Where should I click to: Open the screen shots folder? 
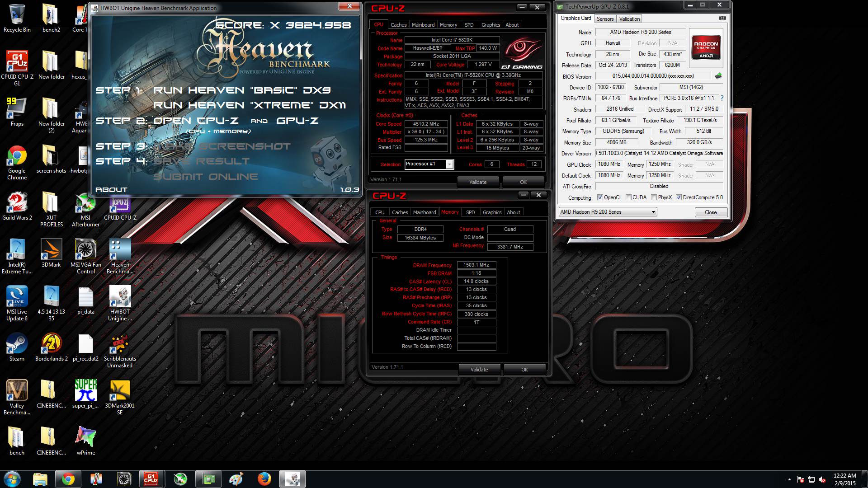click(x=51, y=159)
